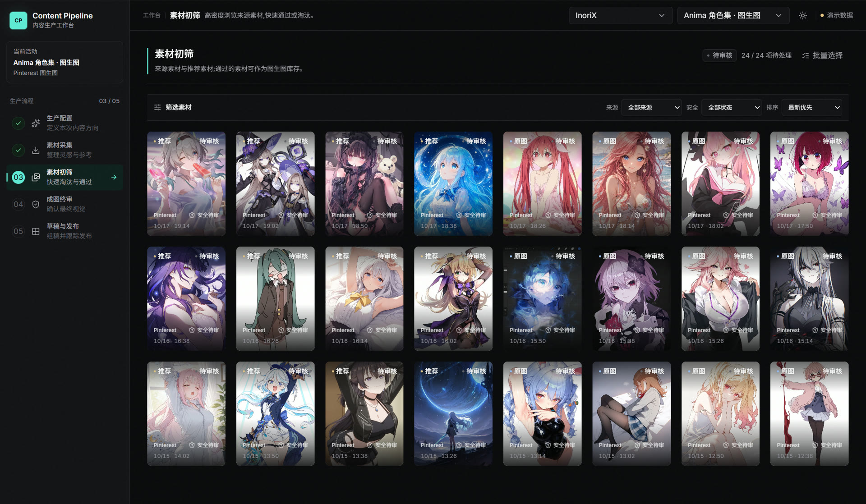The height and width of the screenshot is (504, 866).
Task: Open the Anima 角色集 · 图生图 campaign dropdown
Action: (733, 15)
